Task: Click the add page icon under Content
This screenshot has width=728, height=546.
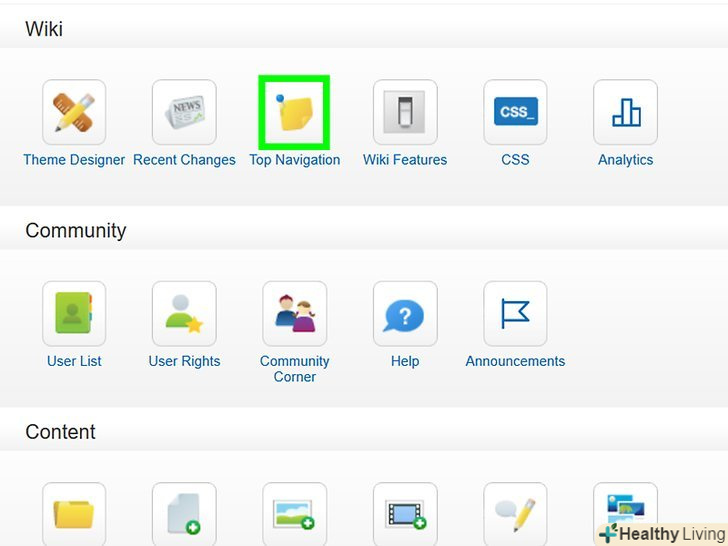Action: [x=184, y=514]
